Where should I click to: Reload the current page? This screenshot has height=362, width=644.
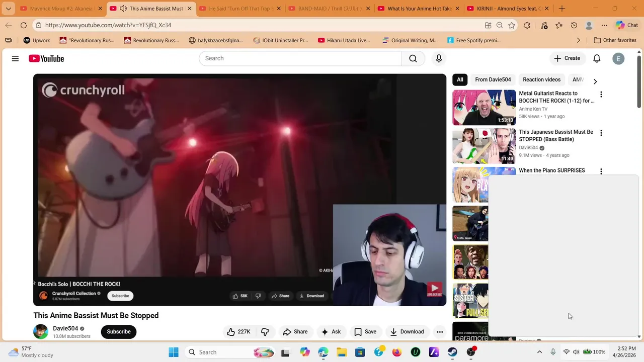[24, 25]
